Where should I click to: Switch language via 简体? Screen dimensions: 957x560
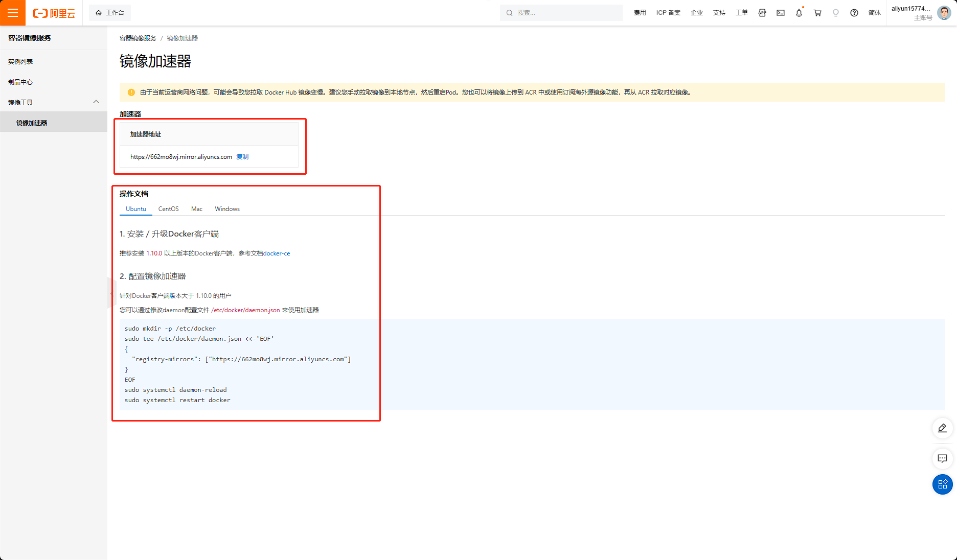click(875, 13)
